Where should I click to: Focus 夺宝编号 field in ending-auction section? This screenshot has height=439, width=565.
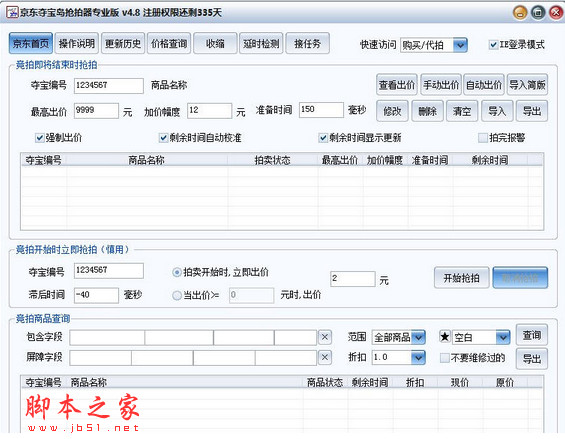[108, 86]
